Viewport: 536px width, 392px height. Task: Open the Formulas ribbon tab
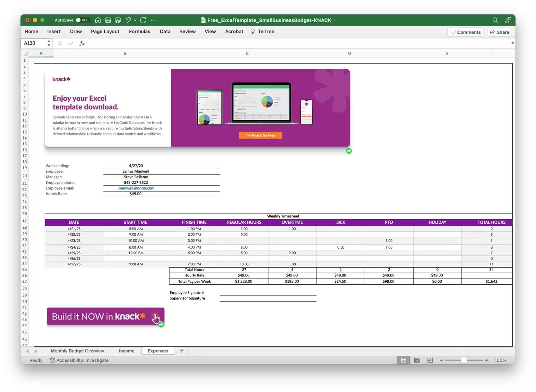pos(139,31)
